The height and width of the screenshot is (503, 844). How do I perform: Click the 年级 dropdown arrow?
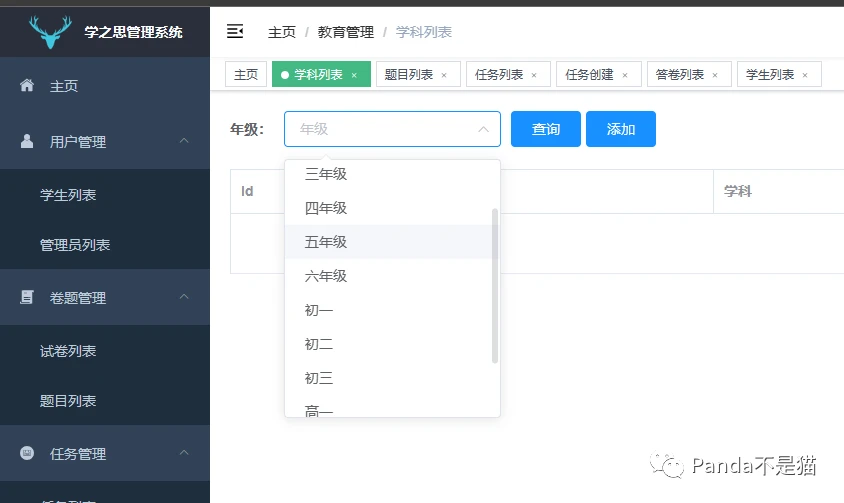[483, 129]
